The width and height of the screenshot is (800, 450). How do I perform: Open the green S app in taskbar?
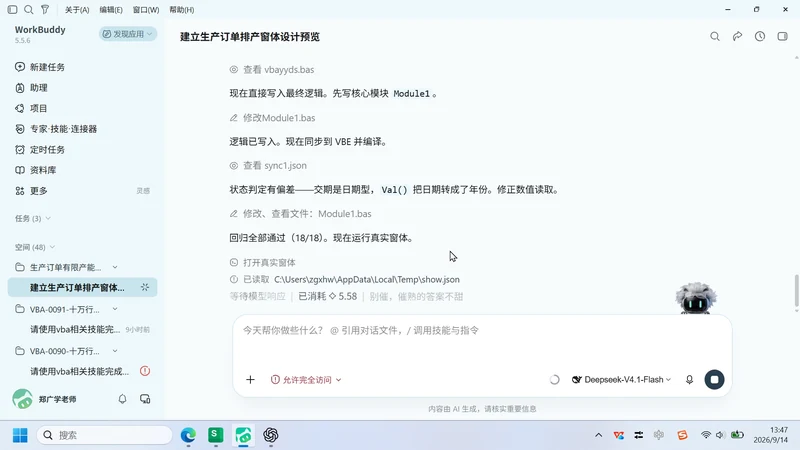coord(215,435)
